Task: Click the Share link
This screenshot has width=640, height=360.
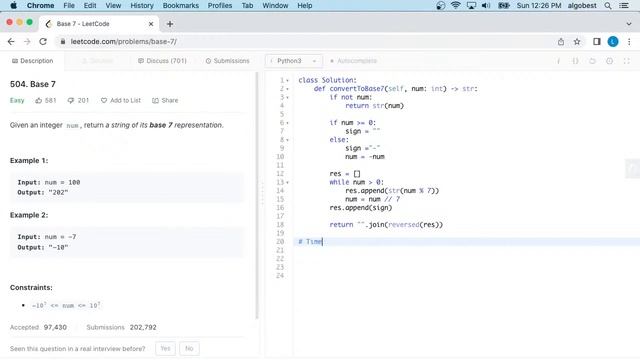Action: pyautogui.click(x=165, y=100)
